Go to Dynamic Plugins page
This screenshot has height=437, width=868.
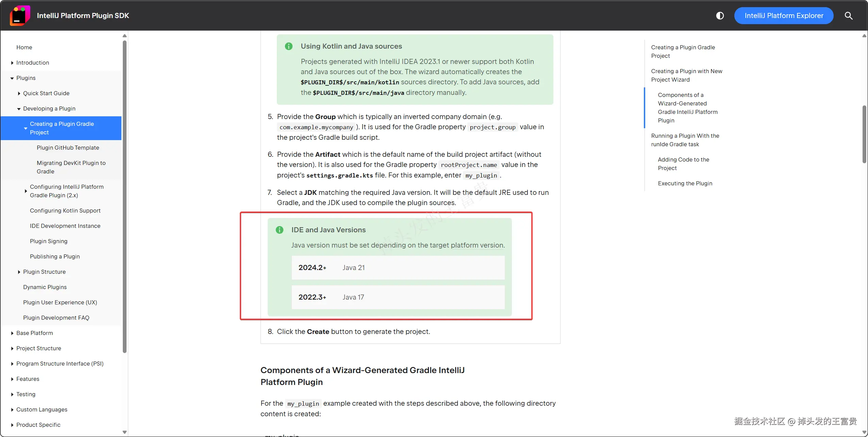coord(45,287)
